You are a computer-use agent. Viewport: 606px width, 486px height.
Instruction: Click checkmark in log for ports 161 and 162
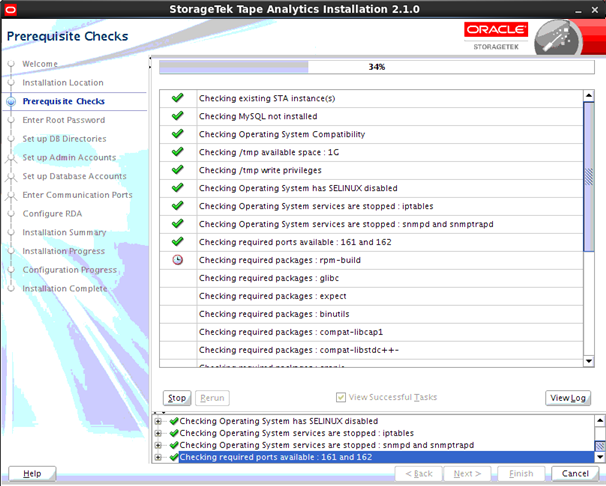[x=174, y=457]
